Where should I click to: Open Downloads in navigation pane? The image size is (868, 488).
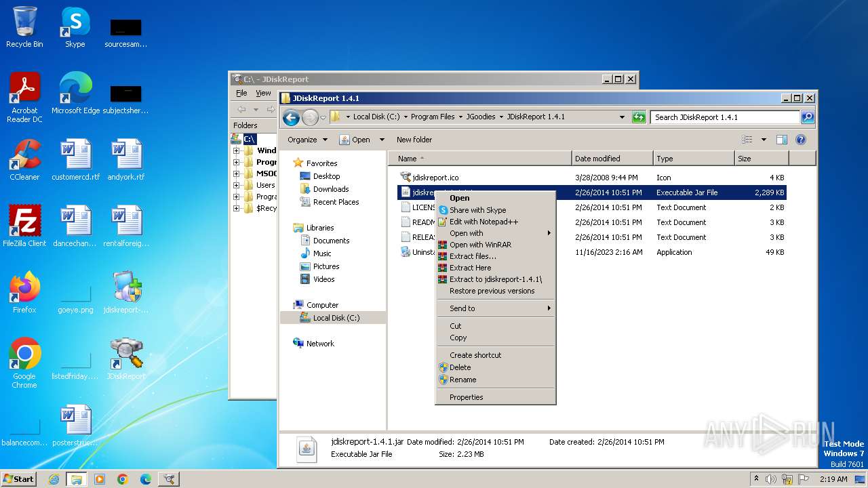pyautogui.click(x=331, y=189)
